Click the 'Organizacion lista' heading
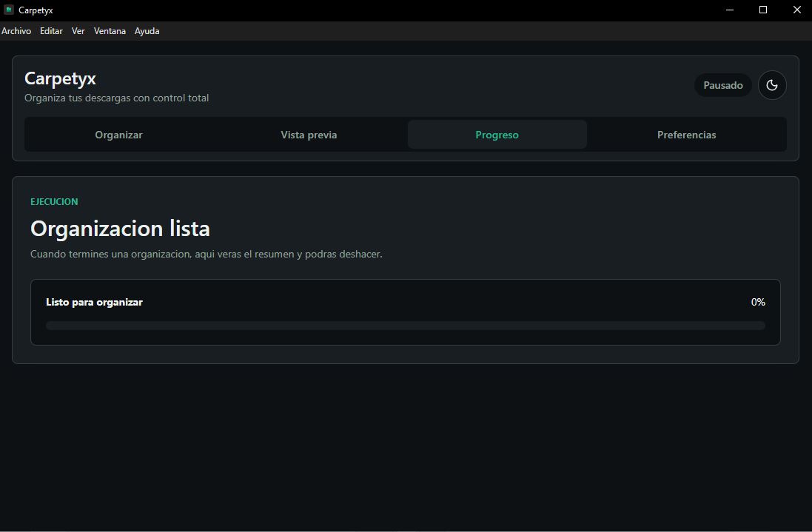The height and width of the screenshot is (532, 812). (x=120, y=228)
